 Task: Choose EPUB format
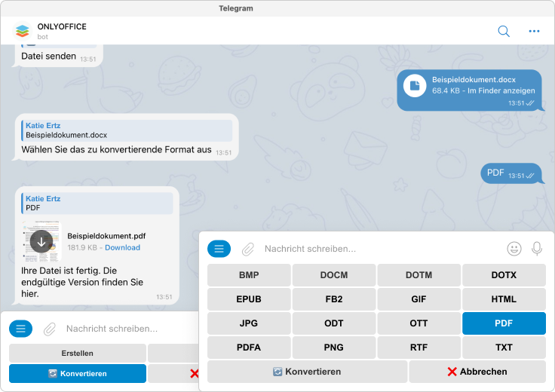(249, 299)
